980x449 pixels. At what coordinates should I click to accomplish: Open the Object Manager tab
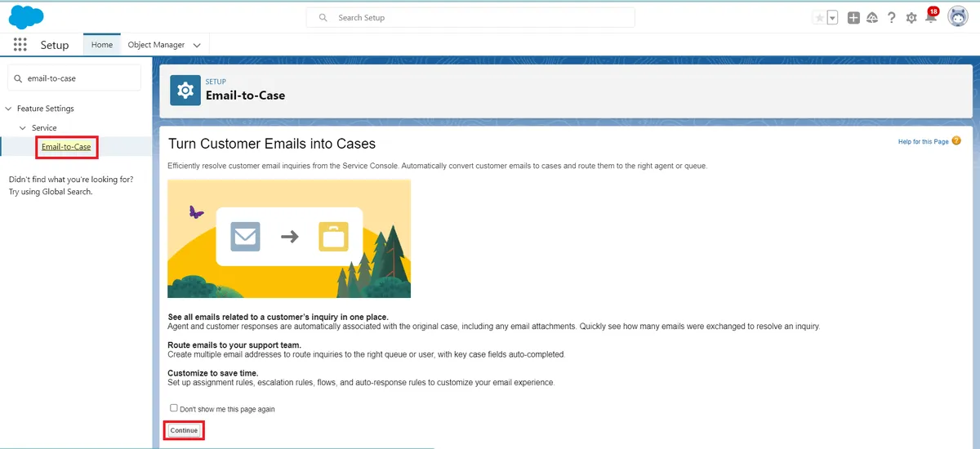(x=156, y=45)
